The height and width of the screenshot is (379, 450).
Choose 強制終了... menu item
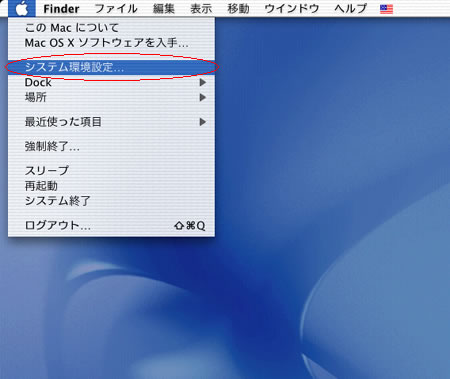[111, 146]
